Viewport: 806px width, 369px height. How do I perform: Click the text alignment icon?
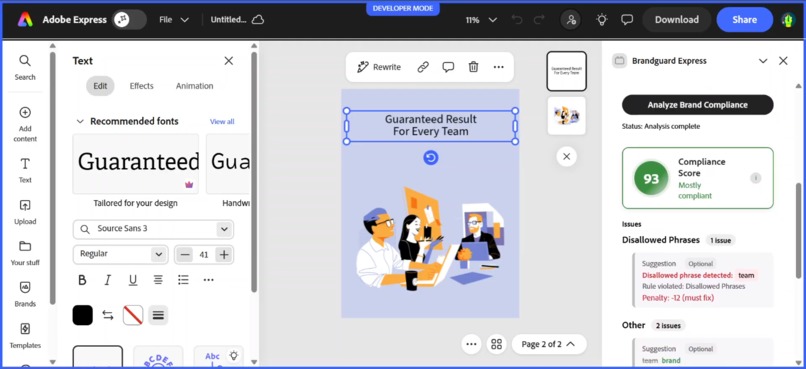point(158,280)
